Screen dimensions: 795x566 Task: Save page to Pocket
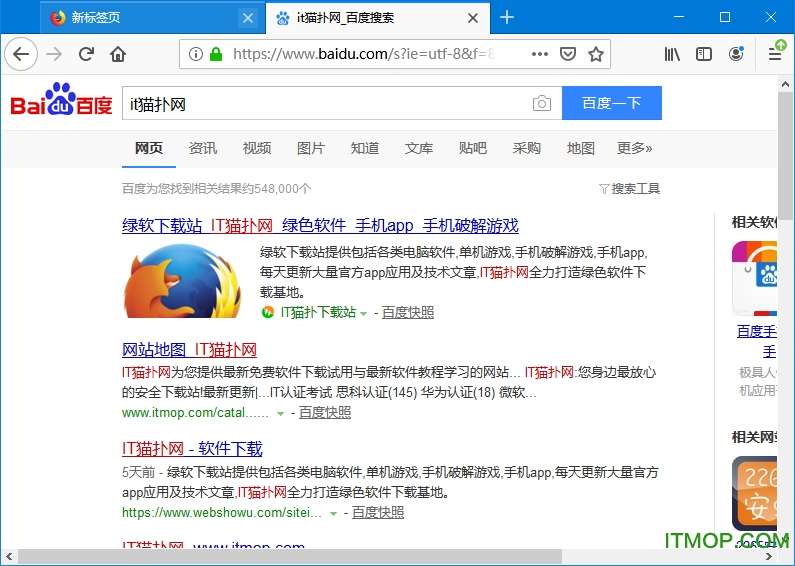tap(568, 54)
